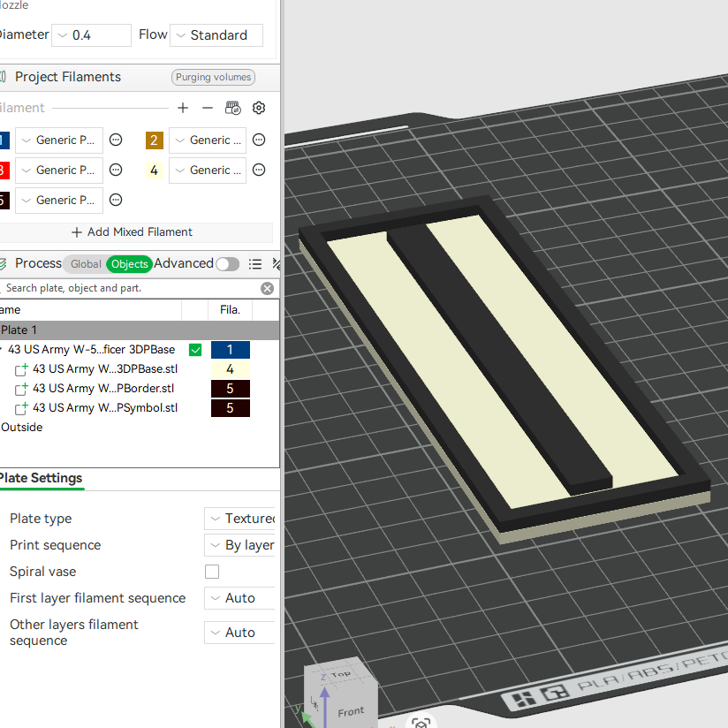Click the Front face of view cube

(351, 711)
